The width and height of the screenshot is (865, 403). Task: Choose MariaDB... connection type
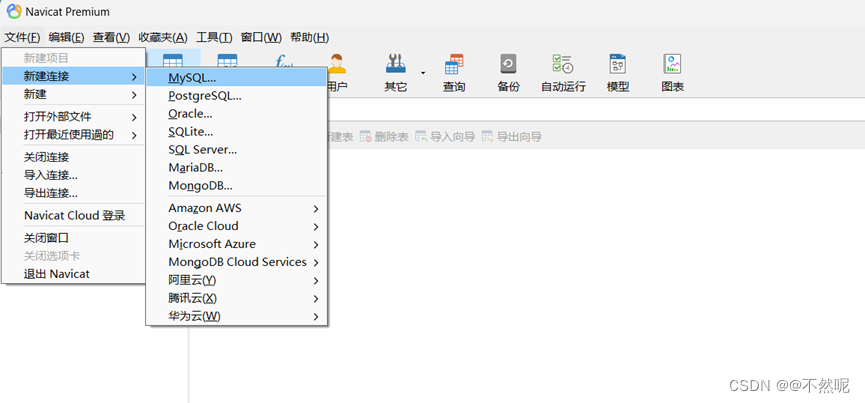tap(237, 168)
